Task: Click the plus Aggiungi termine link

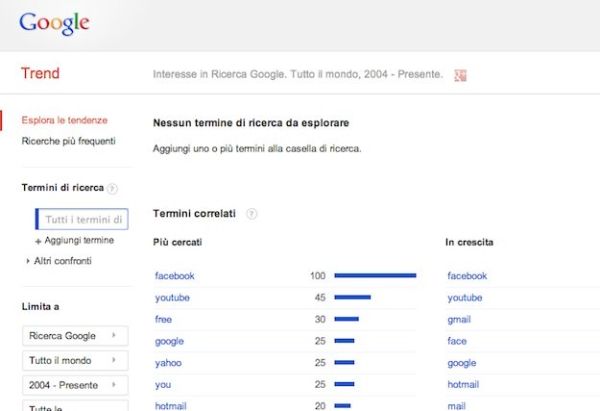Action: [x=75, y=241]
